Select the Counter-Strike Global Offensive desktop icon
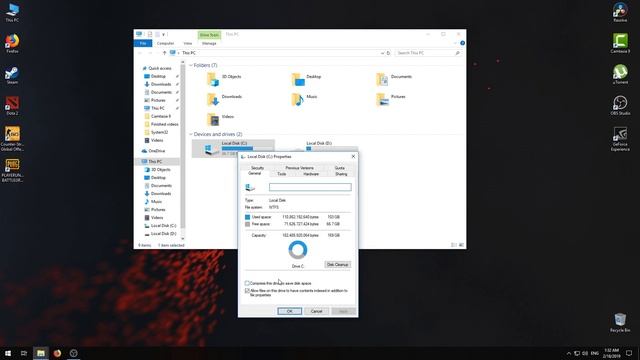The height and width of the screenshot is (360, 640). coord(12,139)
